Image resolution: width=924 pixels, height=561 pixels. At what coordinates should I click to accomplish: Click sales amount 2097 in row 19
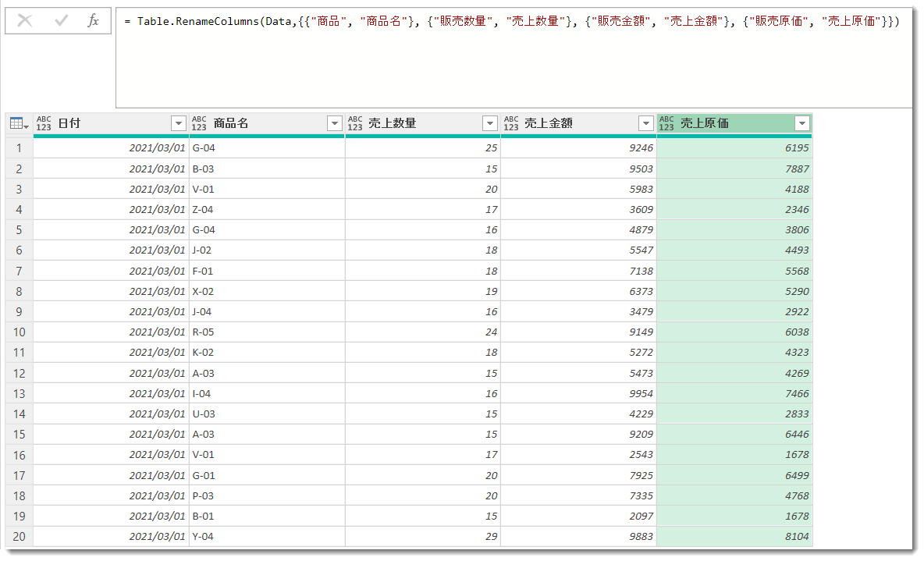click(578, 516)
